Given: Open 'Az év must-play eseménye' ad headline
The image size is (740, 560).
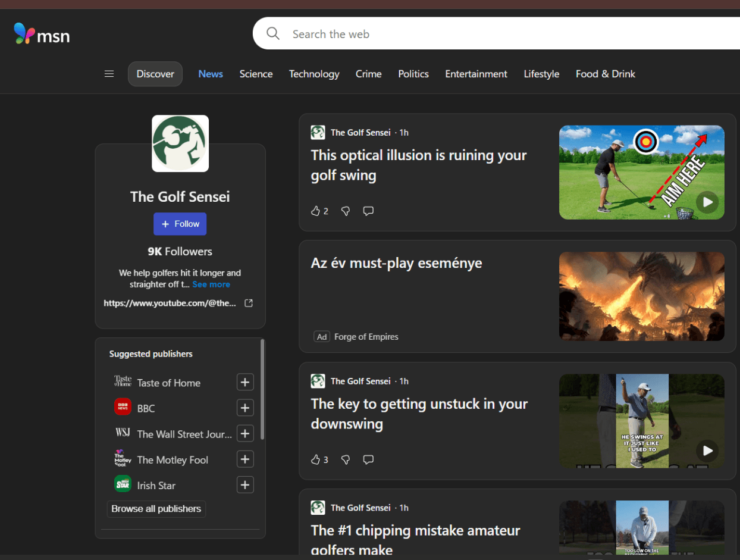Looking at the screenshot, I should (396, 263).
